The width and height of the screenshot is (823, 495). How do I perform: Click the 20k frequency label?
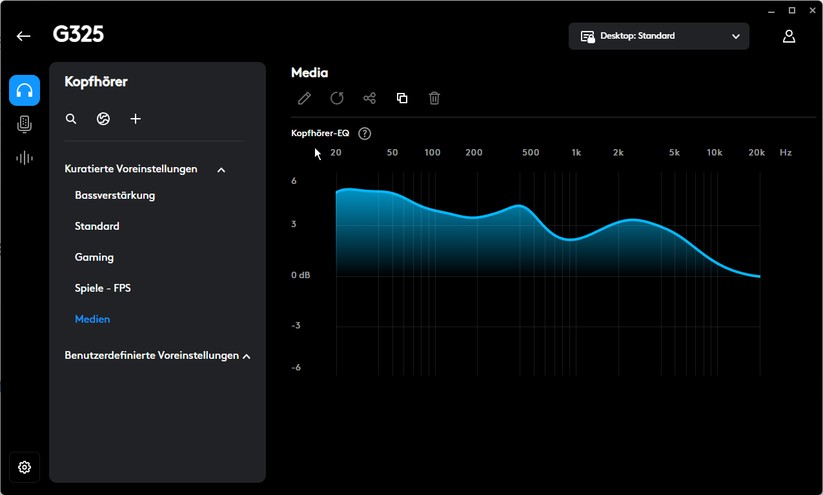[756, 153]
